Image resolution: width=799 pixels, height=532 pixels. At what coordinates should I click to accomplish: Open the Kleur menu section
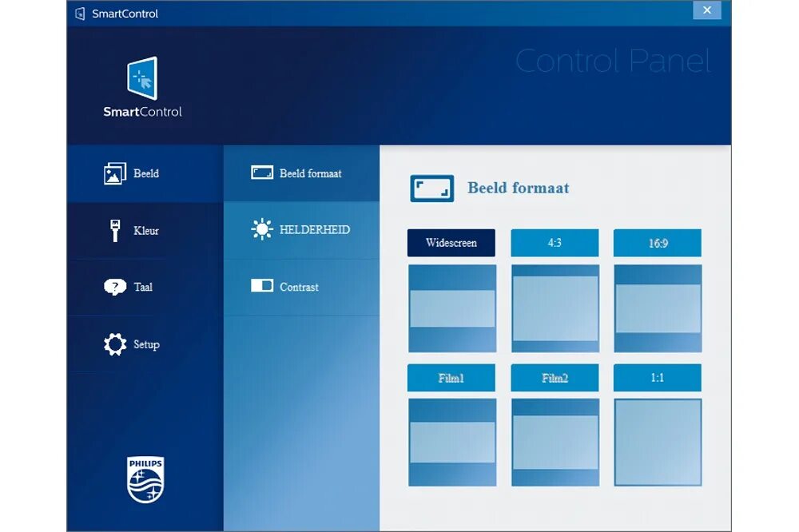tap(145, 230)
